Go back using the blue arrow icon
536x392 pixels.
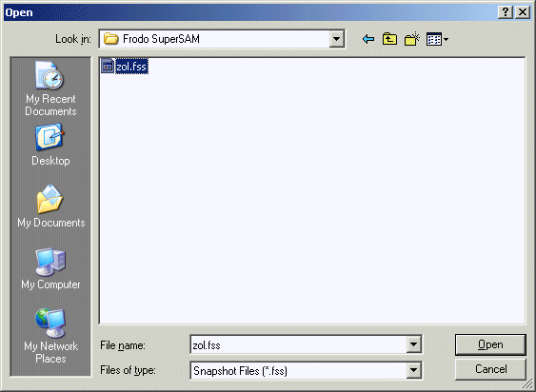tap(368, 39)
